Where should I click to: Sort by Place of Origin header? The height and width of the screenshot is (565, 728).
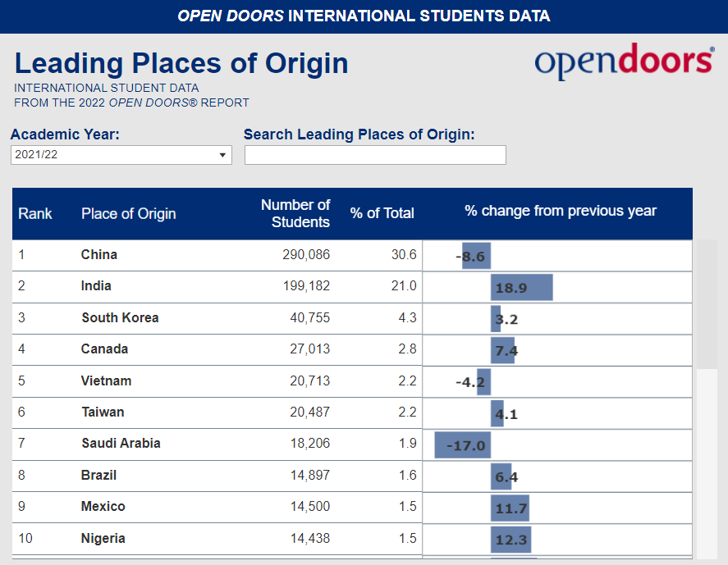(x=128, y=214)
